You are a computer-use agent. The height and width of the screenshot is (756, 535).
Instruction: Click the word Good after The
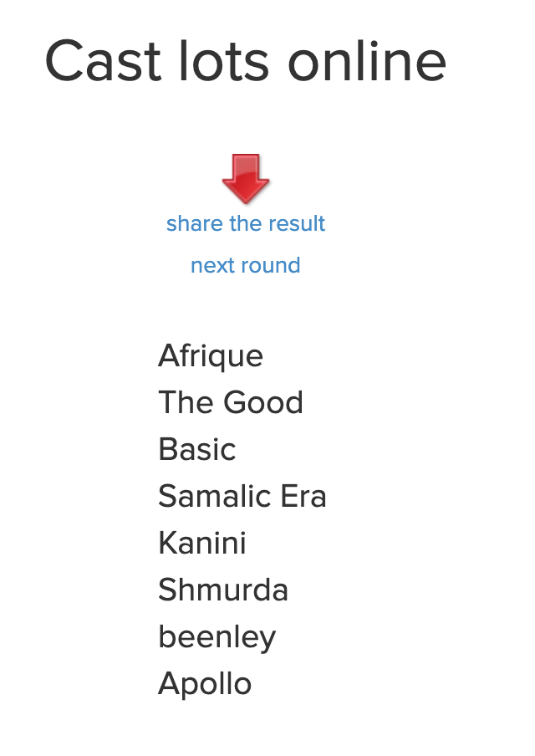pos(263,402)
